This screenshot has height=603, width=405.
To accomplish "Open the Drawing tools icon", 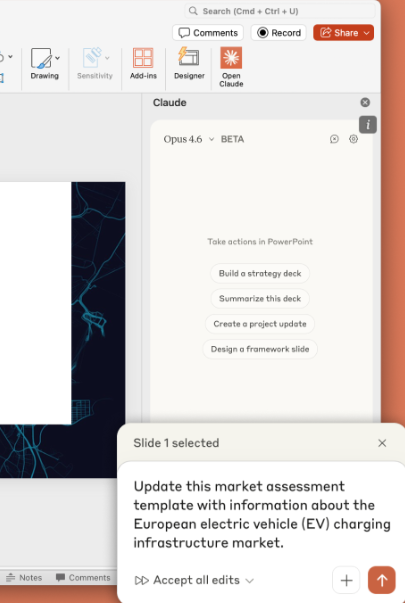I will (x=41, y=58).
